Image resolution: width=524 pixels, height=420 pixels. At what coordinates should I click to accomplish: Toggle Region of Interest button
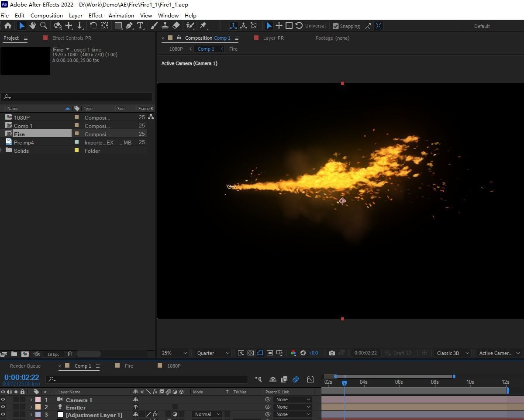(x=270, y=353)
